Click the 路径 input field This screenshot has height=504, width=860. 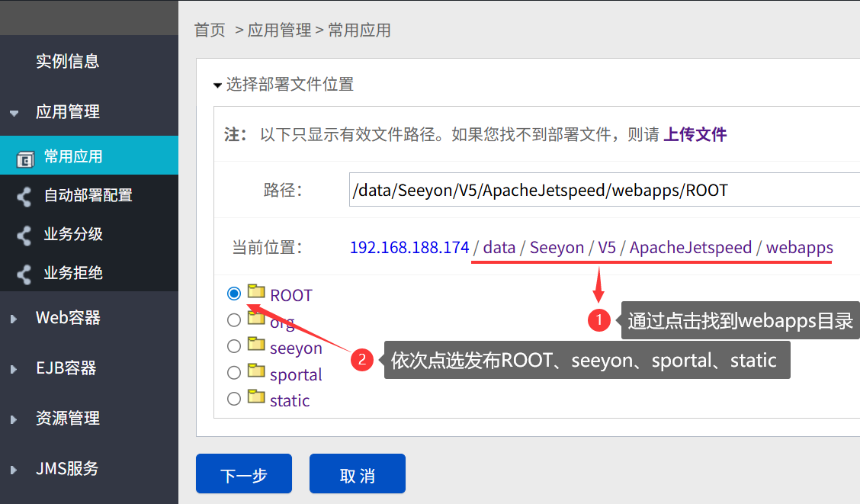[x=605, y=190]
